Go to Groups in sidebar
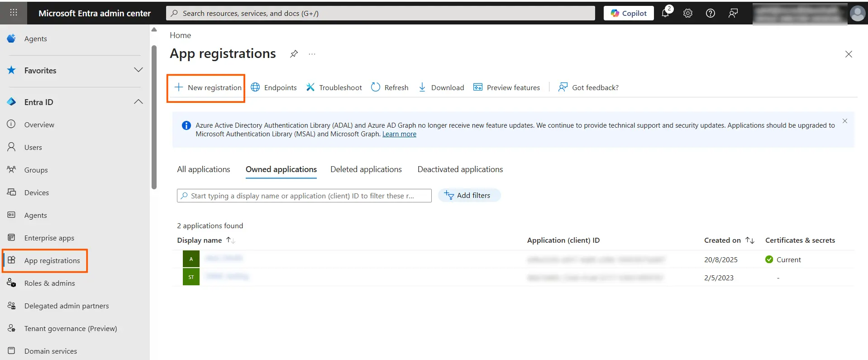868x360 pixels. pos(36,170)
